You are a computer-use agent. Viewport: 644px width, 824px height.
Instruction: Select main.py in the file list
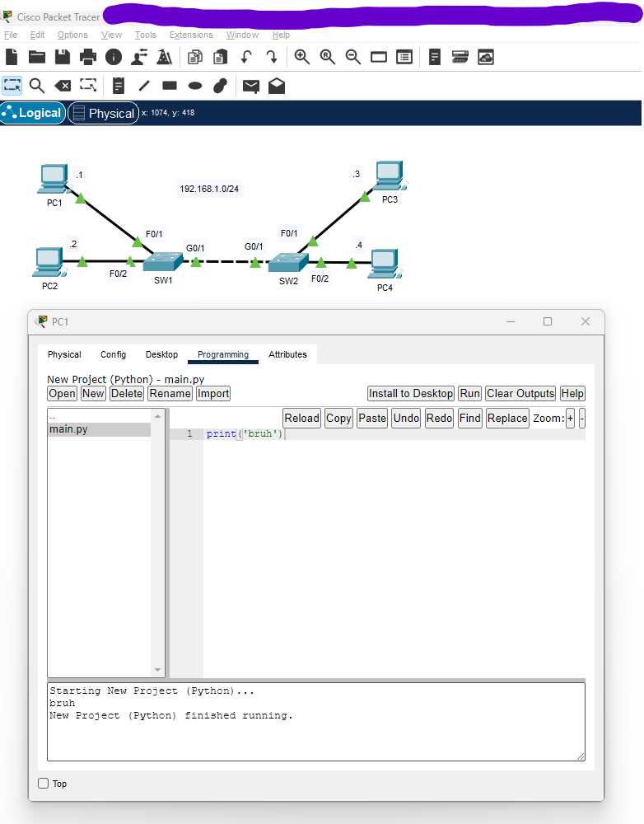[x=99, y=429]
